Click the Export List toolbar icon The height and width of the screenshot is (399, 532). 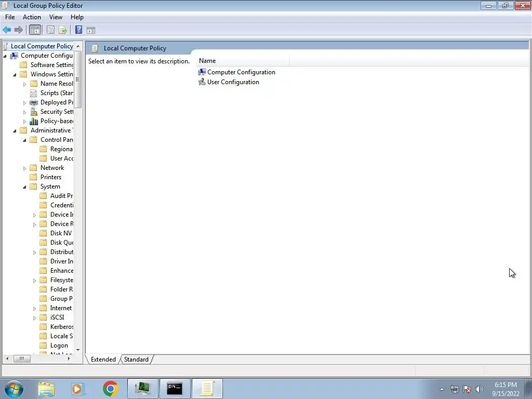pos(63,30)
